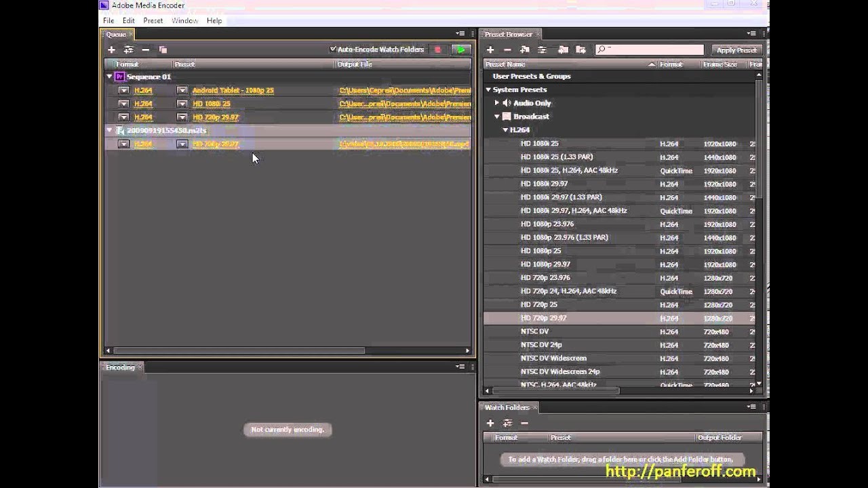Click Add Output icon in Watch Folders
The image size is (868, 488).
507,423
